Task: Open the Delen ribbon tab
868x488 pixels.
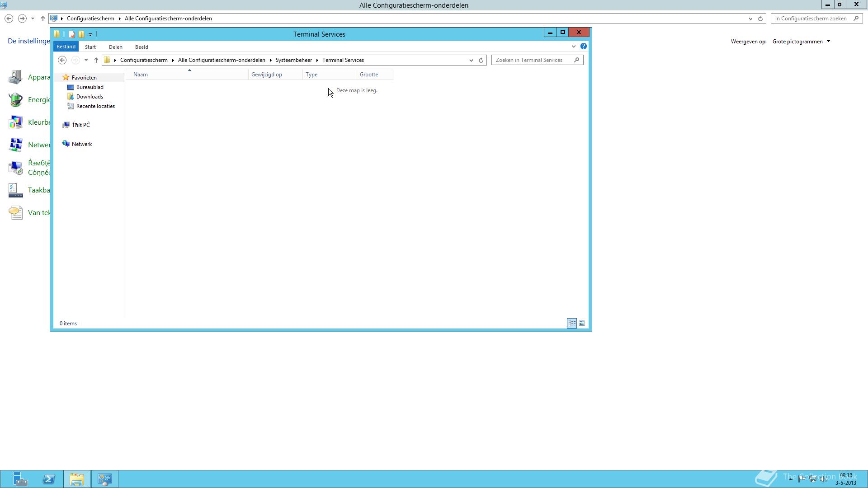Action: point(116,47)
